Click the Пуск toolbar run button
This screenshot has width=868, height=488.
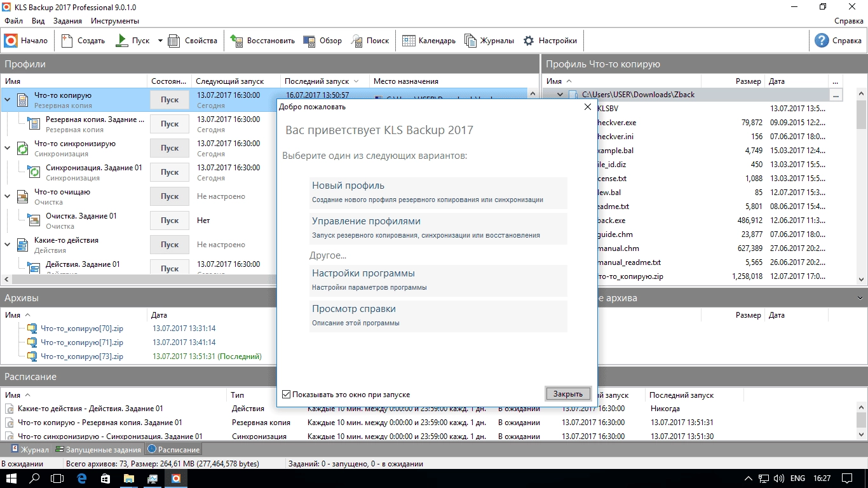pos(133,41)
